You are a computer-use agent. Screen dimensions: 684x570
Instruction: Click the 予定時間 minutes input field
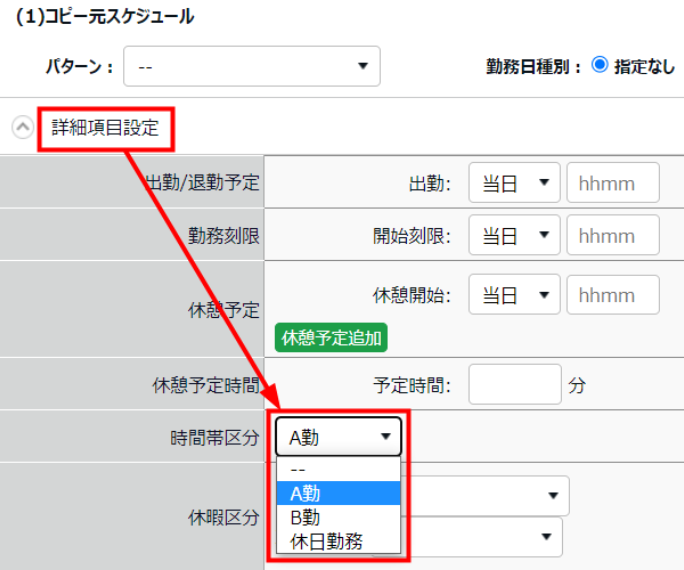coord(514,384)
